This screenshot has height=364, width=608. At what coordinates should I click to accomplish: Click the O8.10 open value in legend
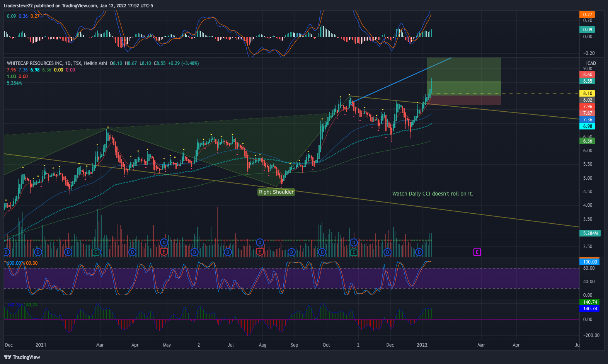click(116, 63)
